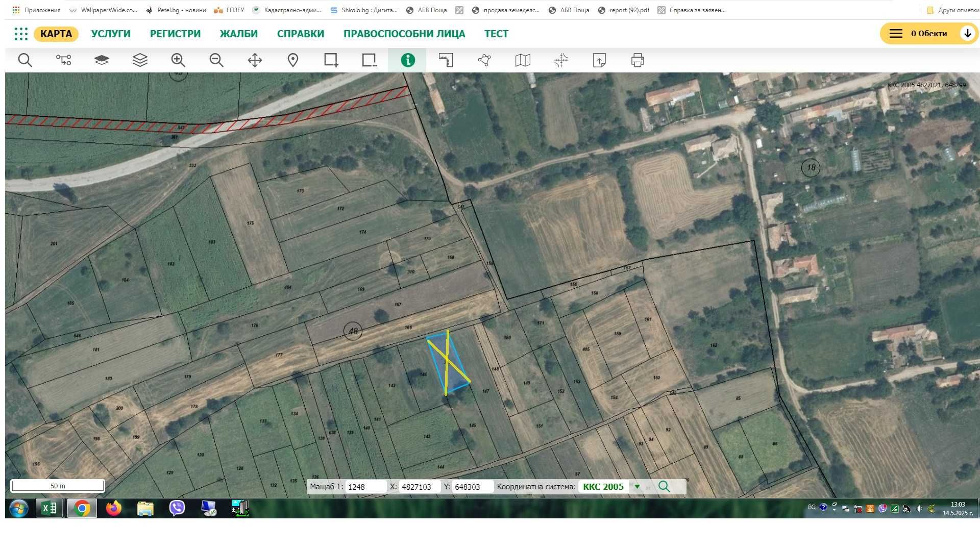Open the СПРАВКИ menu

300,34
